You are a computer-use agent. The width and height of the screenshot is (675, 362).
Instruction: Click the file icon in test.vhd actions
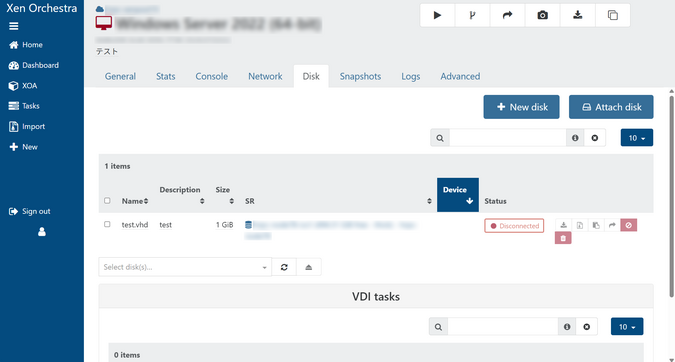[x=579, y=225]
